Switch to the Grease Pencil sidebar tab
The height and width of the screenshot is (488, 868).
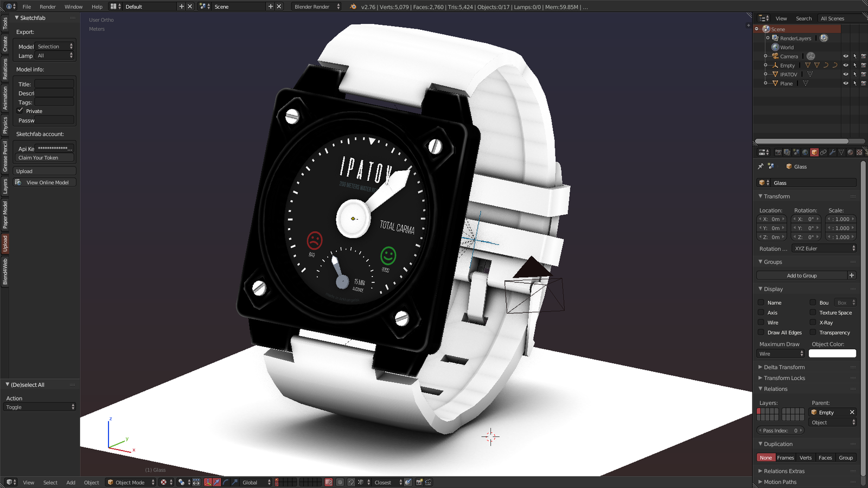point(5,157)
